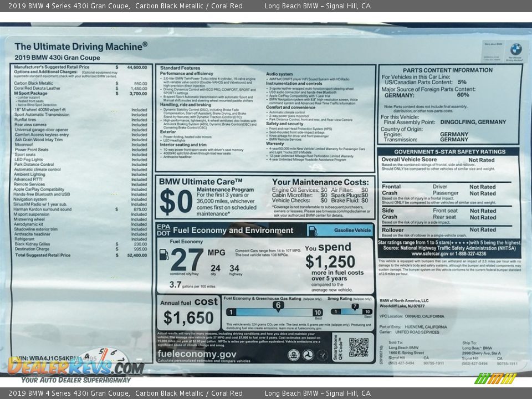The width and height of the screenshot is (532, 399).
Task: Click the greenhouse gas rating marker 6
Action: 278,305
